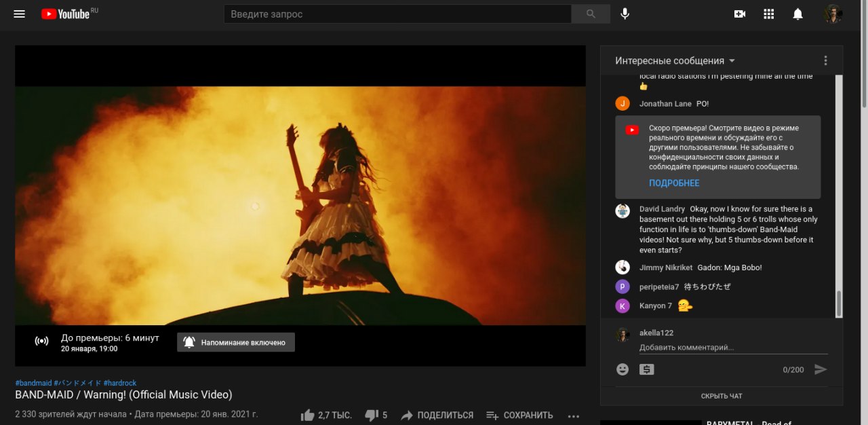868x425 pixels.
Task: Click the #bandmaid hashtag
Action: (33, 383)
